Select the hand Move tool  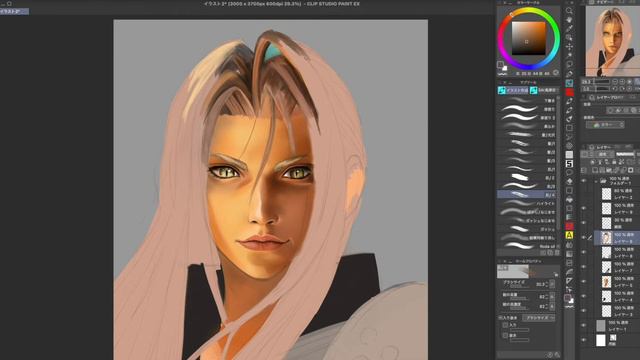tap(569, 20)
